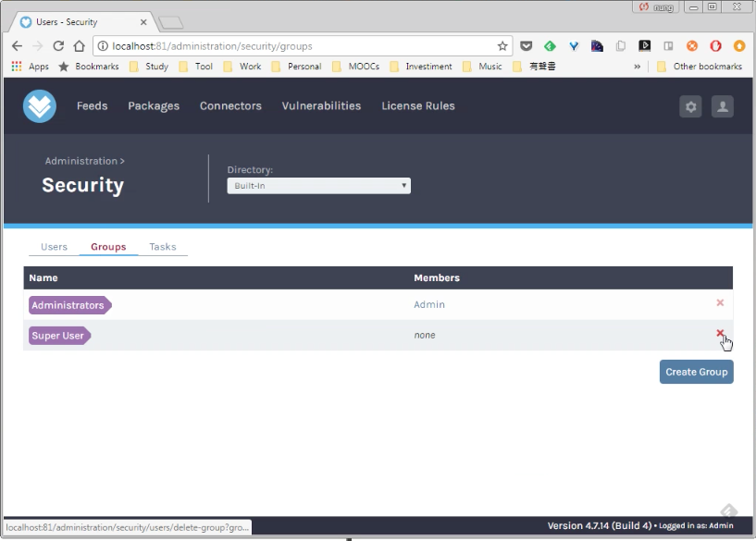Open the Investiment bookmarks folder
The image size is (756, 541).
tap(421, 67)
